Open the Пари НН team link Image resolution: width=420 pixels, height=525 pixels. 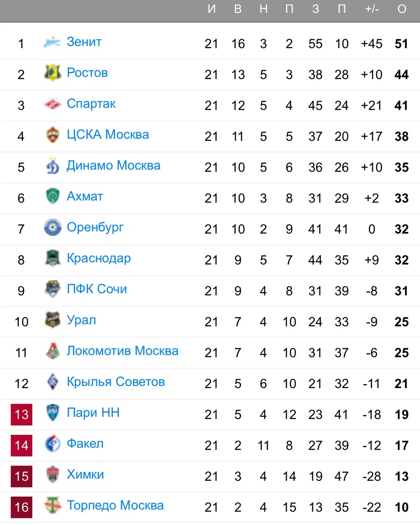tap(93, 413)
